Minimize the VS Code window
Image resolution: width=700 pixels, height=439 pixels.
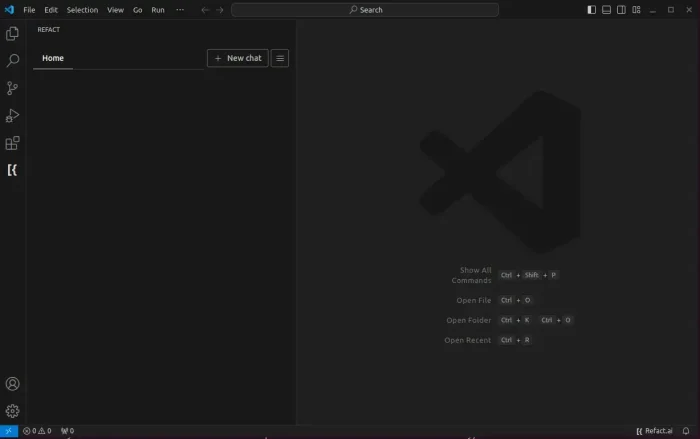tap(653, 10)
